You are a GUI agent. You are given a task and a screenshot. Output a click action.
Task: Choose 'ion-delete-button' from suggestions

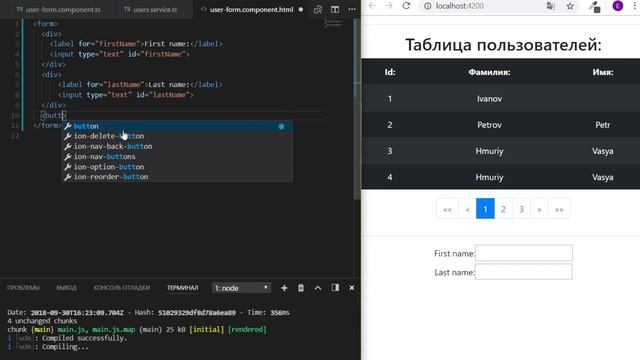pyautogui.click(x=177, y=136)
